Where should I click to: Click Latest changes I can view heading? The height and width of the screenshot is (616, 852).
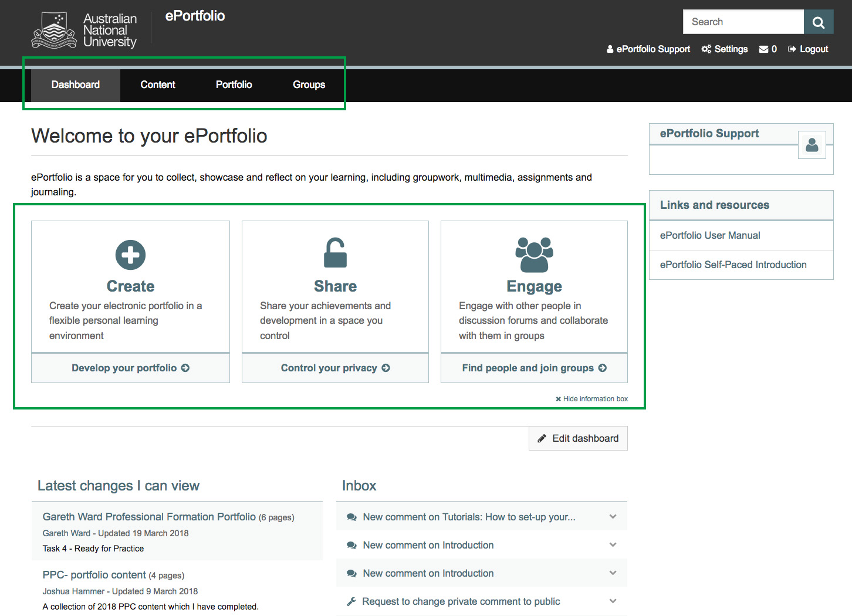119,486
